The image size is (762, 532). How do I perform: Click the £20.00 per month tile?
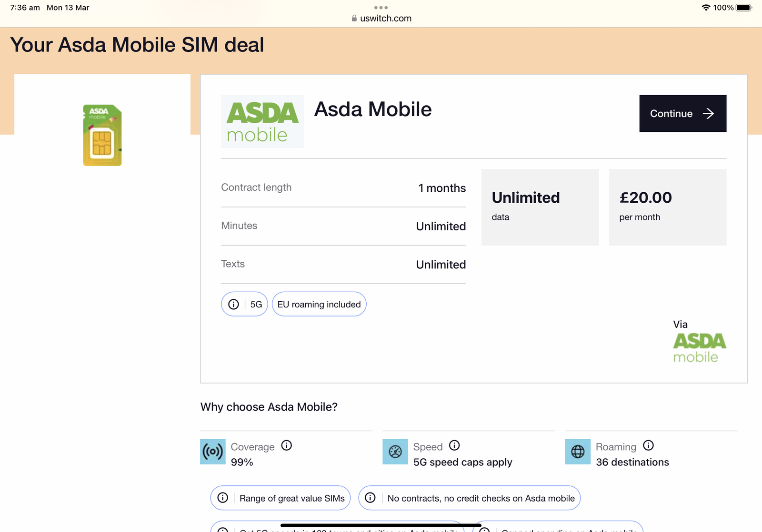668,207
